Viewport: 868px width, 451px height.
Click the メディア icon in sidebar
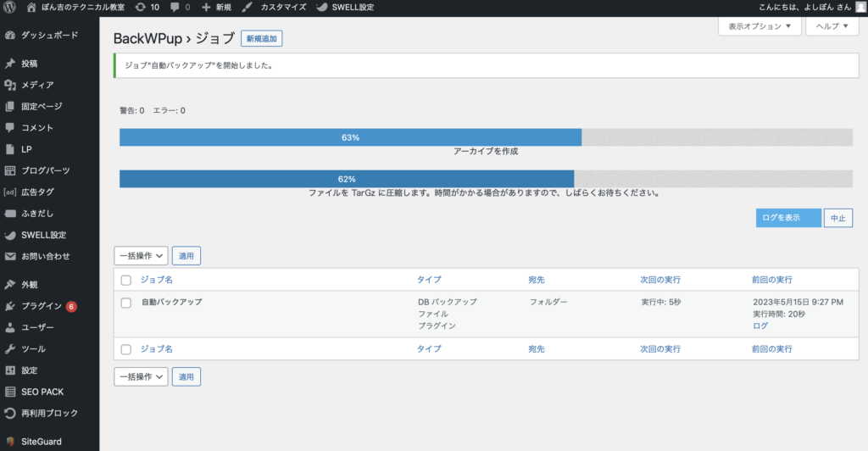coord(10,85)
